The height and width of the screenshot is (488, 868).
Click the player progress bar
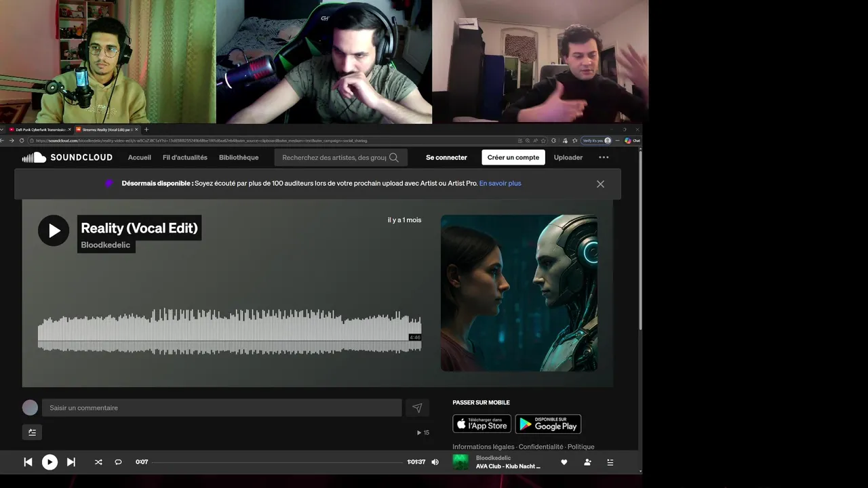pos(277,462)
